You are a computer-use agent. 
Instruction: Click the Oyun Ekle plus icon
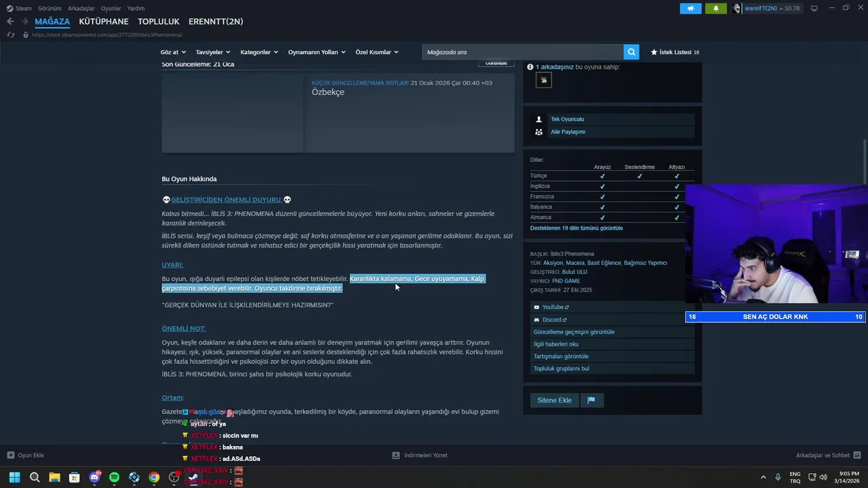10,455
